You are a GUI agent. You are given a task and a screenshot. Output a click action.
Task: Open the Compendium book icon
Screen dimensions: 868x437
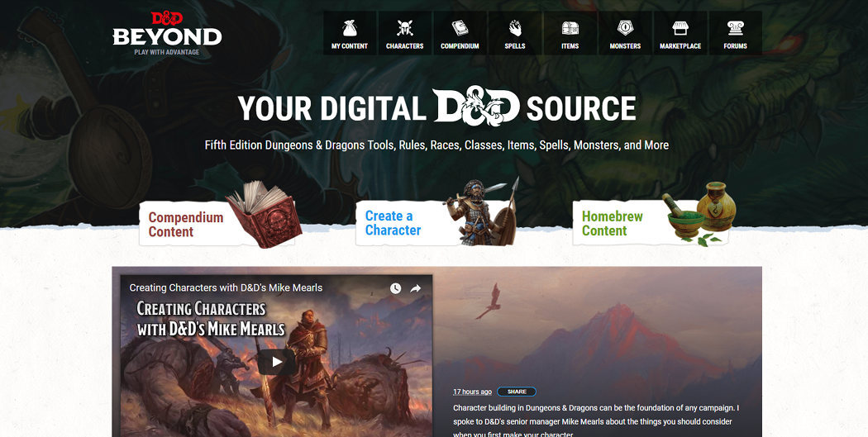[460, 28]
